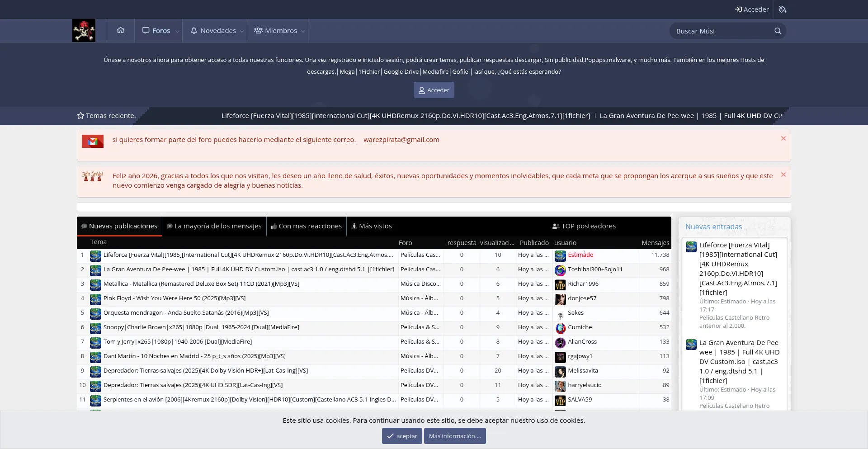The width and height of the screenshot is (868, 449).
Task: Click the Metallica thread icon
Action: coord(95,284)
